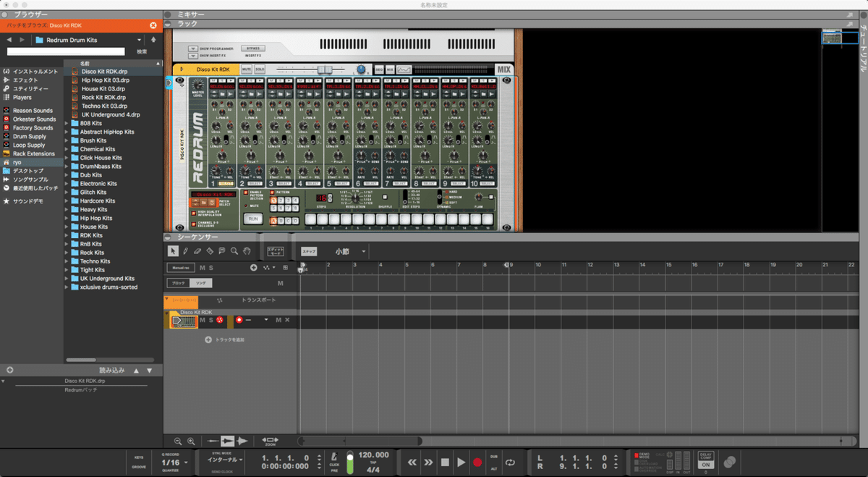868x477 pixels.
Task: Click the horizontal zoom out magnifier
Action: tap(178, 441)
